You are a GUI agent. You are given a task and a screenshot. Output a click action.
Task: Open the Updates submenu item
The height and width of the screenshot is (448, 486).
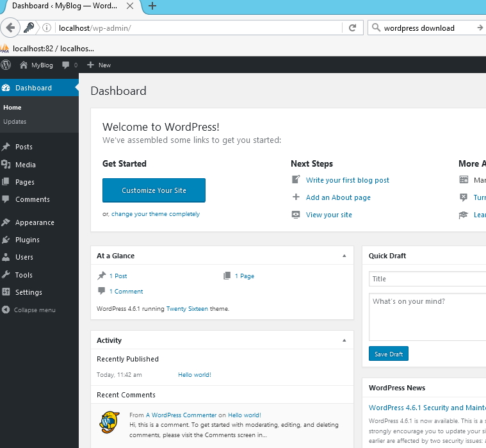(x=15, y=122)
